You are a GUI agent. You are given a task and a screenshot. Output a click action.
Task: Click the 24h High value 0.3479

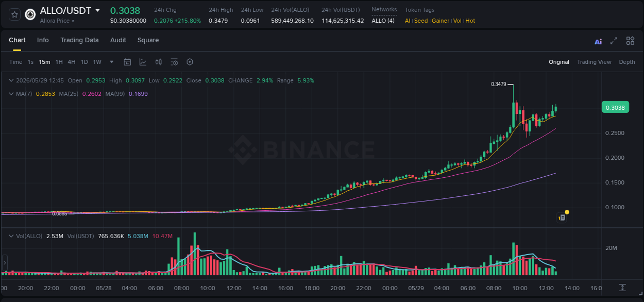click(218, 21)
